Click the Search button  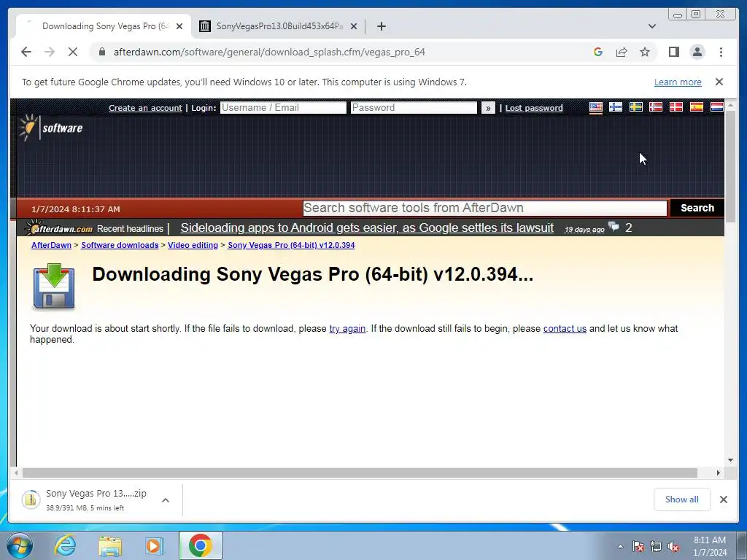click(697, 208)
